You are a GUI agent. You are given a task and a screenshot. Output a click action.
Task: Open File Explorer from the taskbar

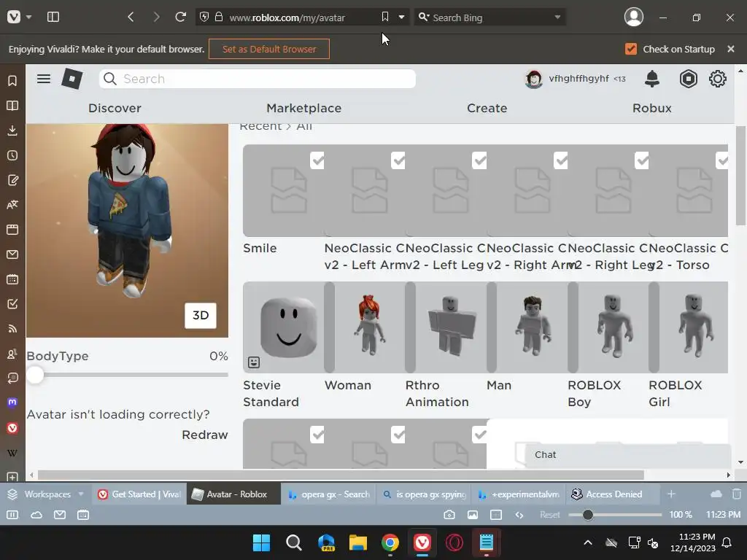click(x=357, y=542)
